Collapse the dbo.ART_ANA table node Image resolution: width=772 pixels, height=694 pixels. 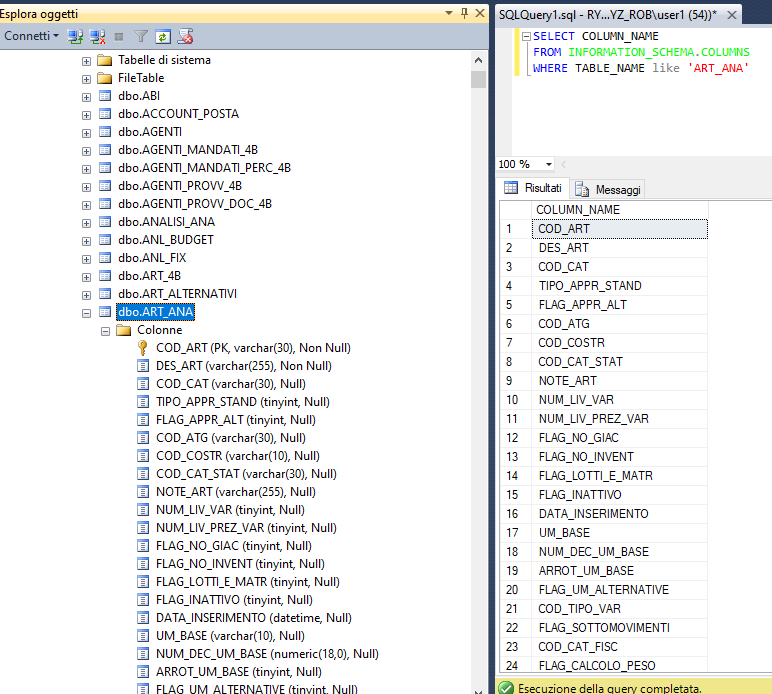click(87, 314)
